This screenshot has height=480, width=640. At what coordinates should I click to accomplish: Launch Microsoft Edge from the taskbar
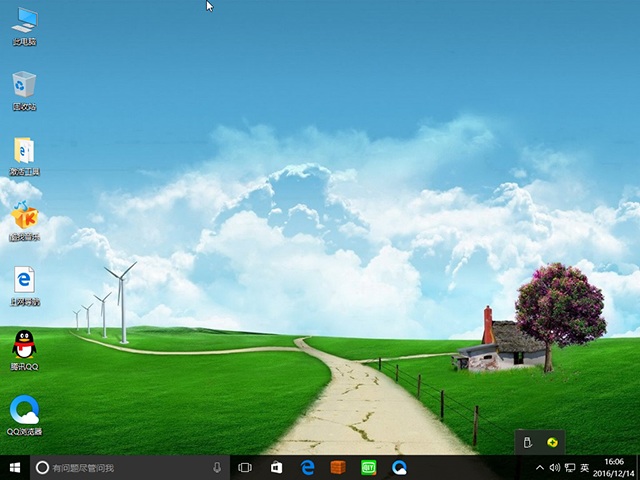click(308, 468)
